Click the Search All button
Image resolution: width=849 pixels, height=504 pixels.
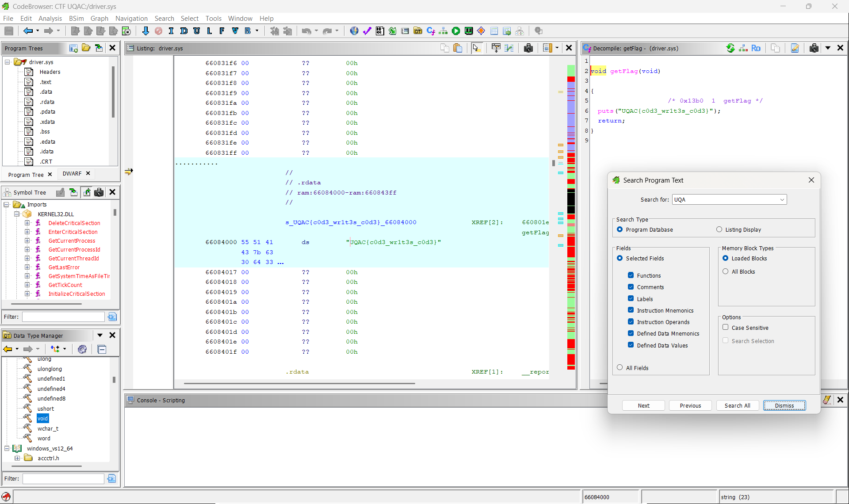[737, 405]
